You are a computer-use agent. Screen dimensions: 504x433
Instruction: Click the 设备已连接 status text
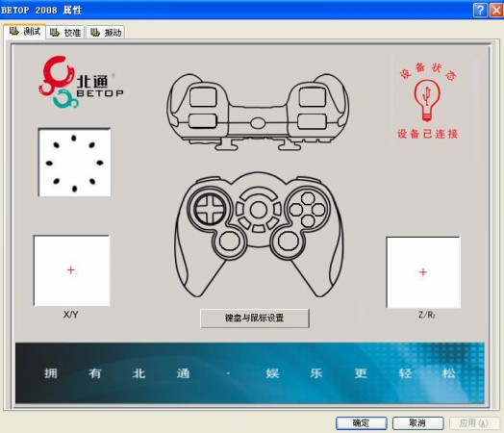click(427, 134)
